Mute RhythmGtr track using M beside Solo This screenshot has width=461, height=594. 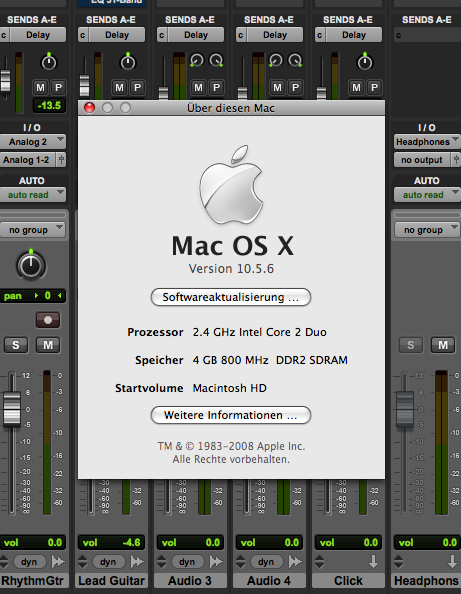point(48,345)
